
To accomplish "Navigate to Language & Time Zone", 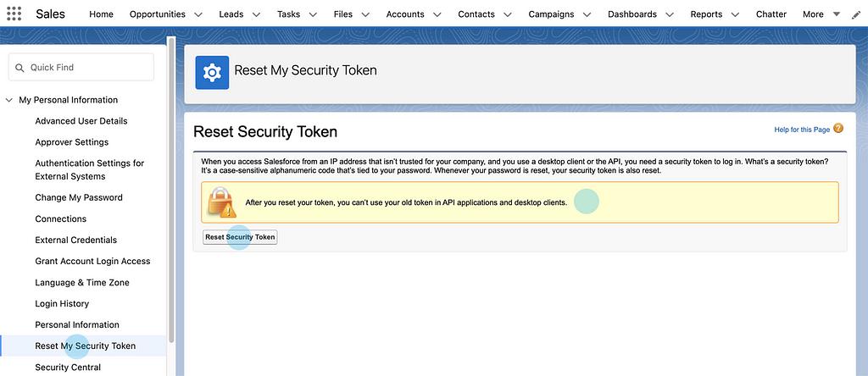I will 82,282.
